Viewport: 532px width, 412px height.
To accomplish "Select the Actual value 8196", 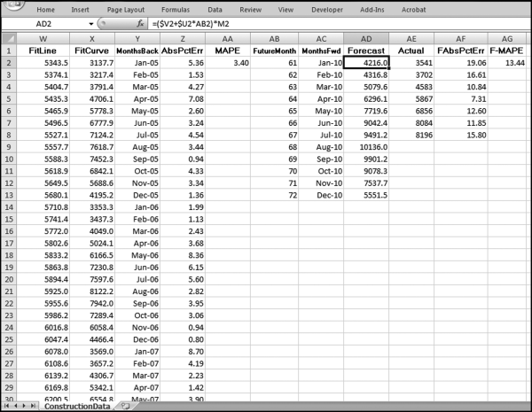I will (x=411, y=135).
